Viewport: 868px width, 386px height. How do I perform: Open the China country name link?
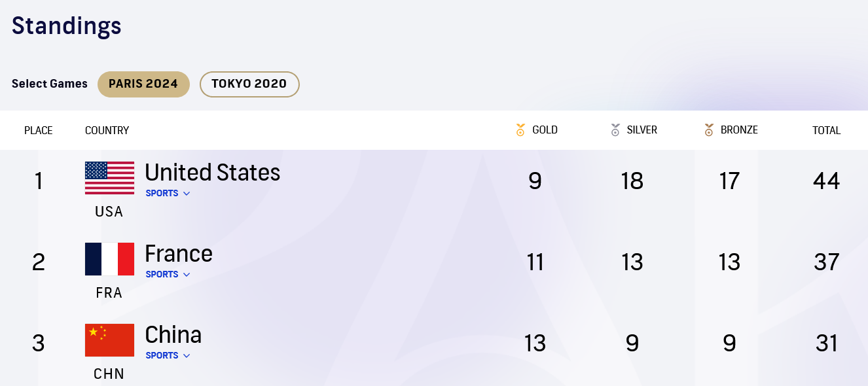point(173,335)
